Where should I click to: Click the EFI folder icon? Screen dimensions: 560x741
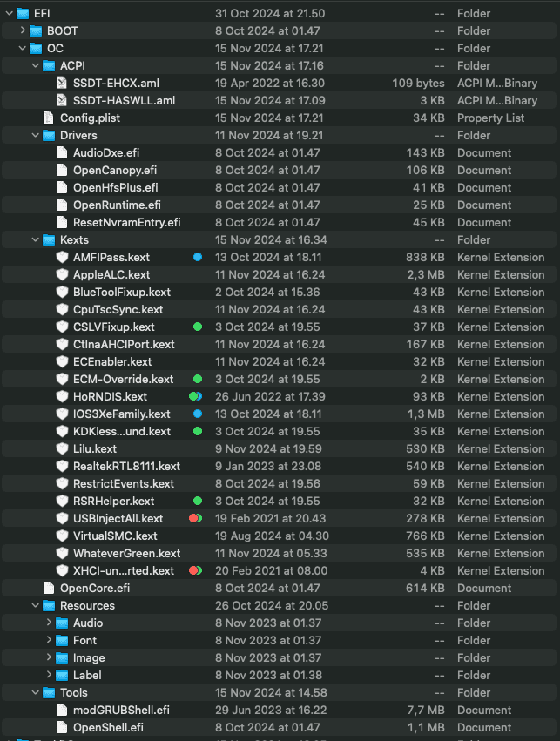pos(23,14)
